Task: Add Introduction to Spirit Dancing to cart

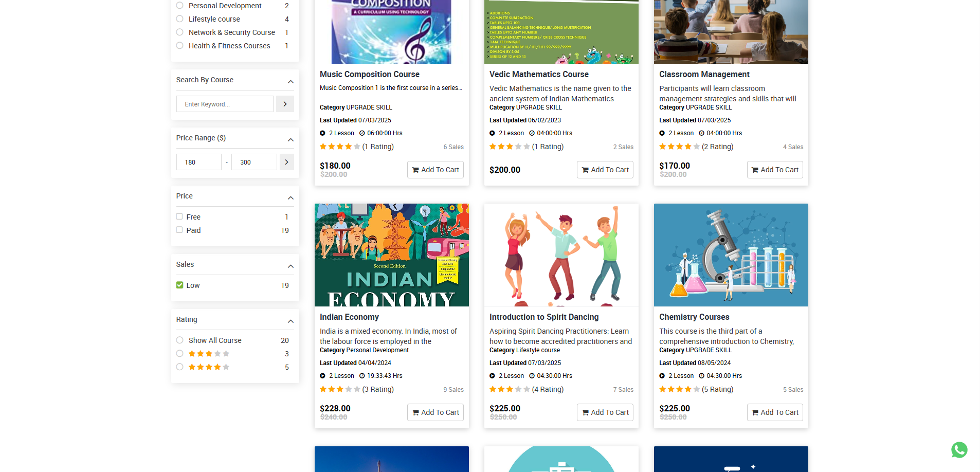Action: (605, 412)
